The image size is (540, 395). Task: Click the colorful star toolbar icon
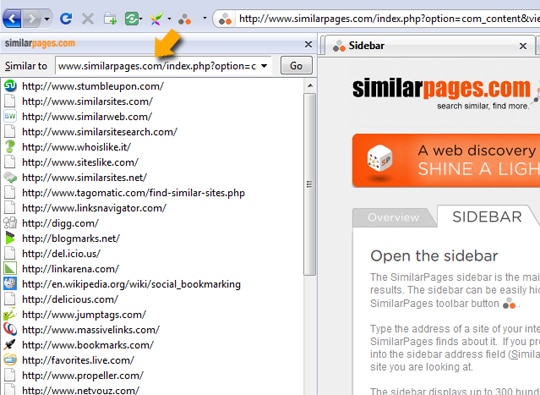click(156, 18)
